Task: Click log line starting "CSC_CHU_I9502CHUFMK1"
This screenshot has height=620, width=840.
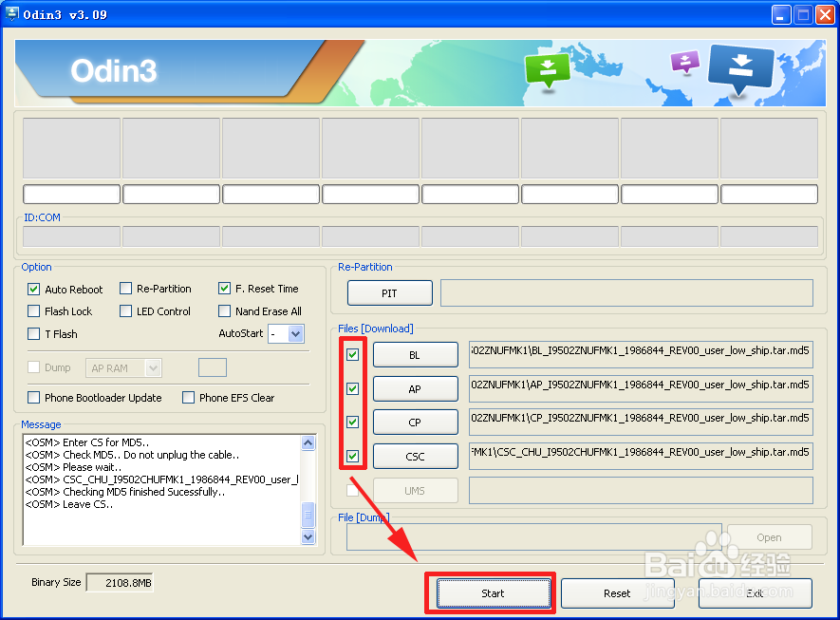Action: (161, 479)
